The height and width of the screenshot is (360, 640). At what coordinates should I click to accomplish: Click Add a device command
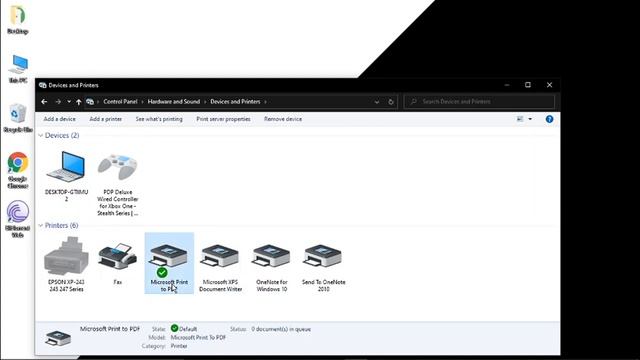(60, 119)
